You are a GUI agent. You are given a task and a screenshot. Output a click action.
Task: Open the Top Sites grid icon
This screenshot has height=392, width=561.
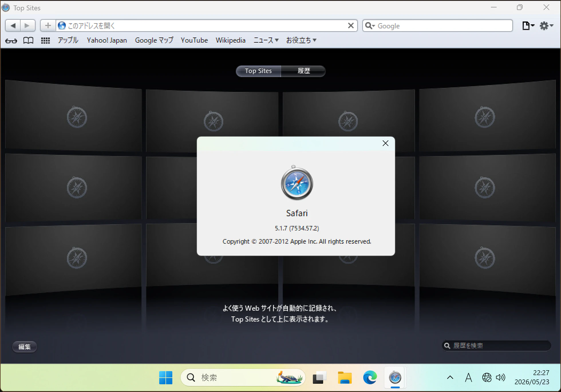click(46, 40)
